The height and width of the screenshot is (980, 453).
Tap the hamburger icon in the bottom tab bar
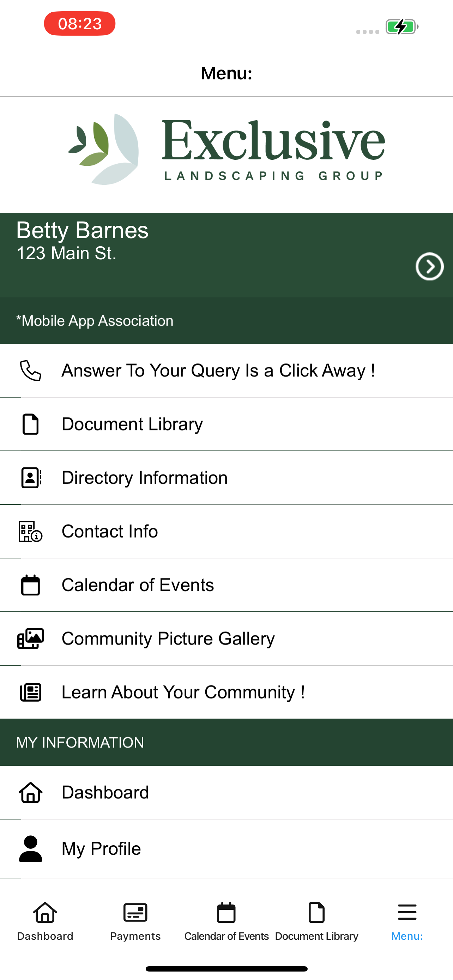[407, 913]
